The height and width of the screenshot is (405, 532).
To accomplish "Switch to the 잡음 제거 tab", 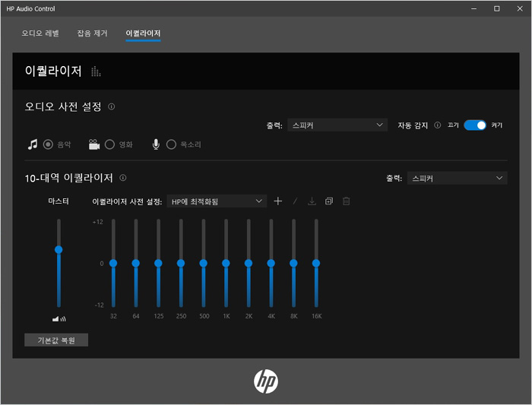I will 92,33.
